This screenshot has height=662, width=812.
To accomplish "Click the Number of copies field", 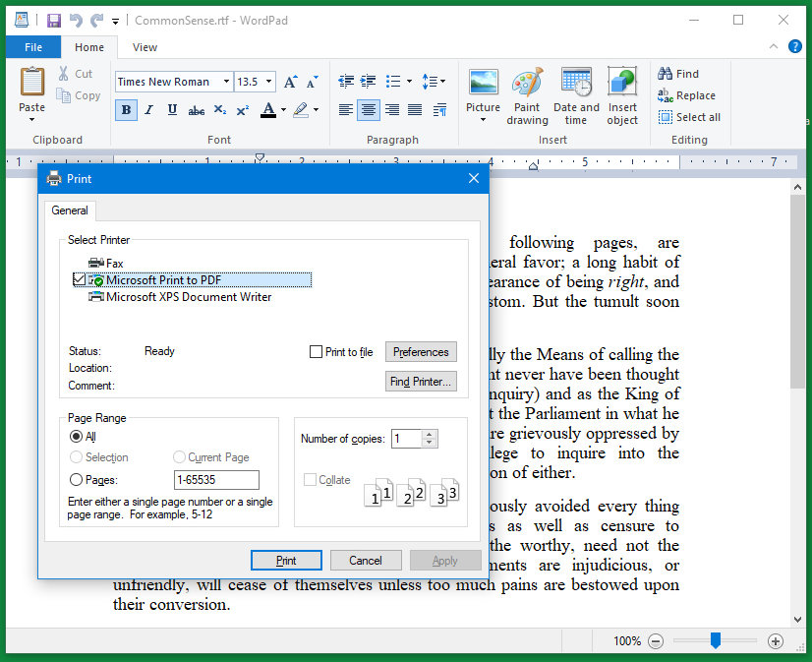I will 407,439.
